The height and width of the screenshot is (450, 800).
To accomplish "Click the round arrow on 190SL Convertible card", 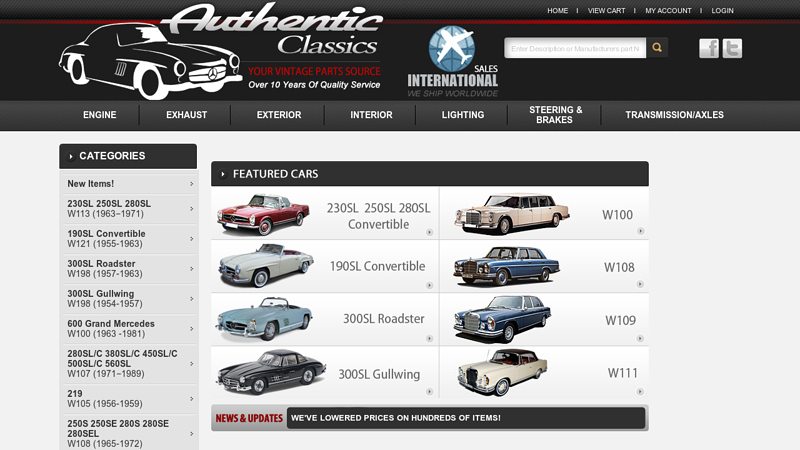I will 430,285.
